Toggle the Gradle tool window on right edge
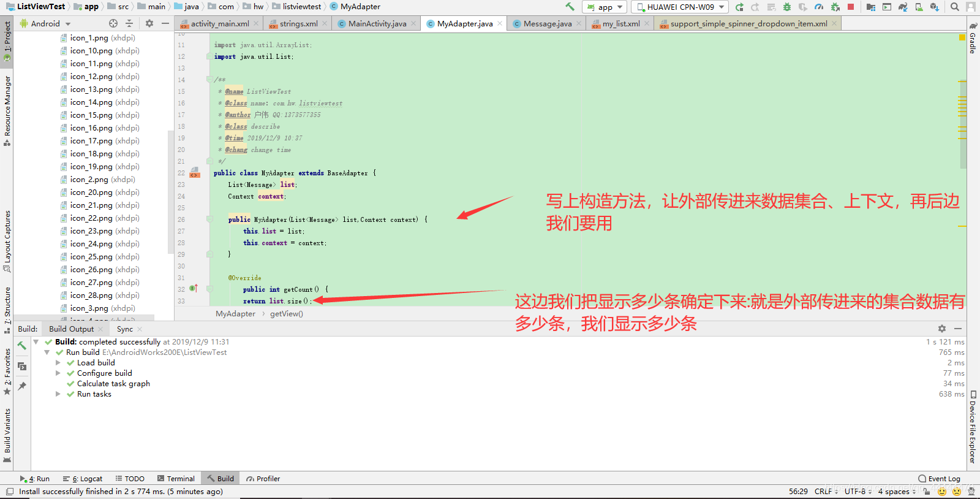 point(973,38)
